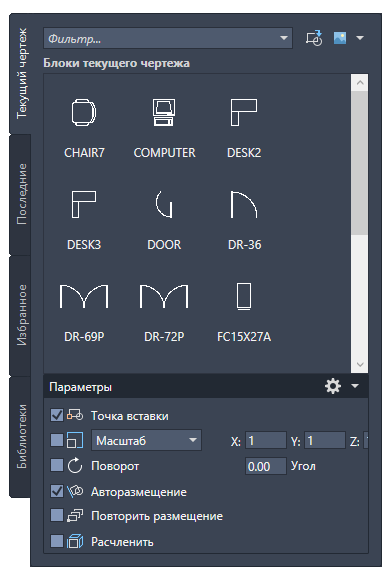The image size is (392, 580).
Task: Select the DESK3 block thumbnail
Action: click(84, 204)
